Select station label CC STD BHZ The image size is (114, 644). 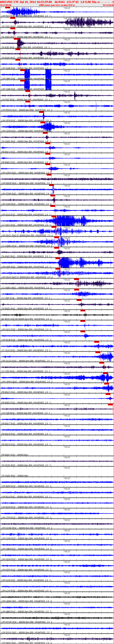(x=8, y=371)
